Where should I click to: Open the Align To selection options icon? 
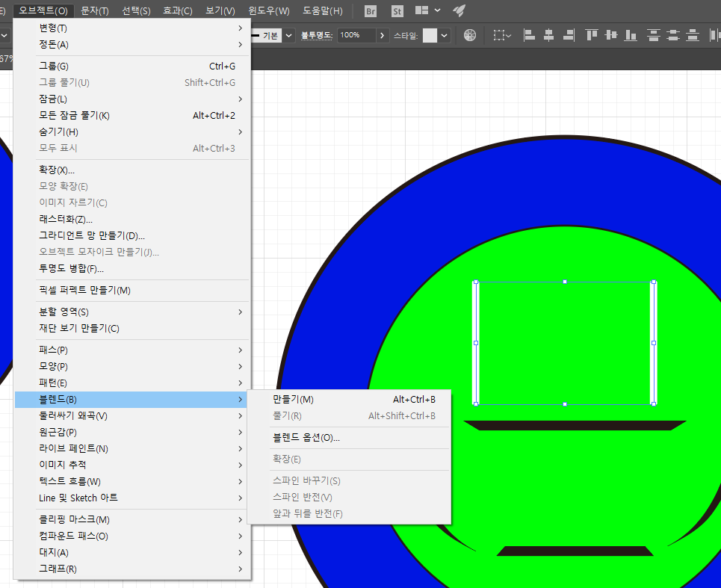(x=501, y=35)
